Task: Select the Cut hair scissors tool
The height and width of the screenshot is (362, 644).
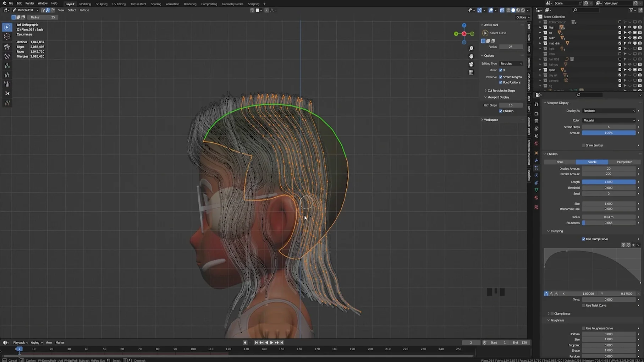Action: 7,94
